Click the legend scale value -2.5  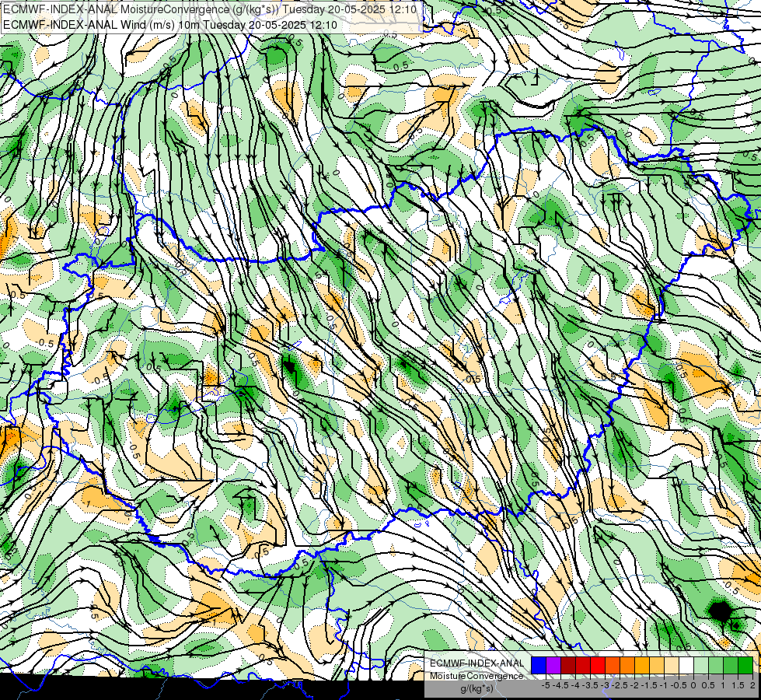click(620, 685)
